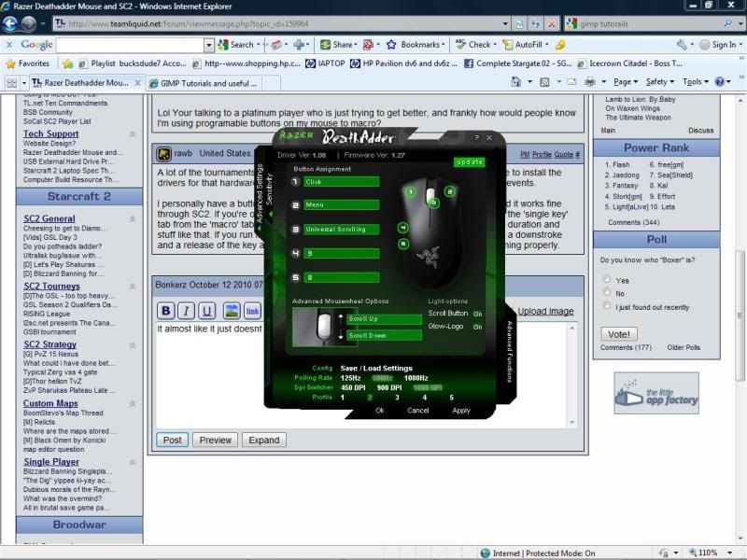The image size is (747, 560).
Task: Click the browser Back arrow button
Action: 9,23
